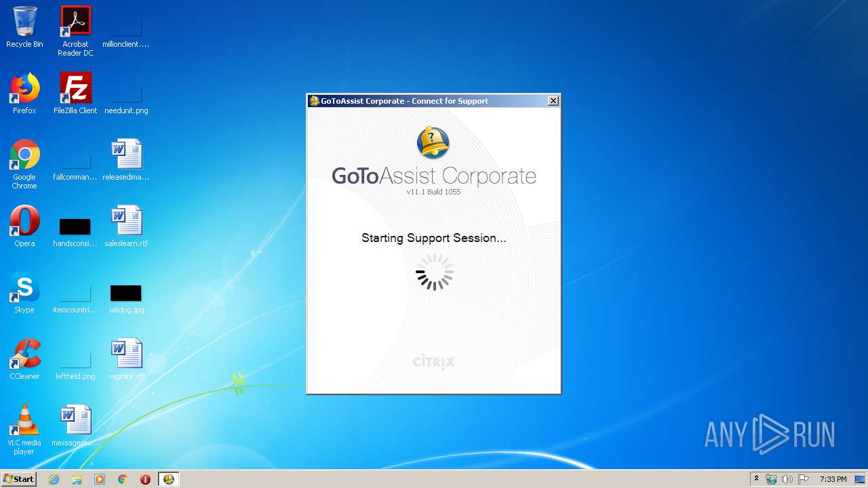Click the GoToAssist title bar icon

tap(314, 101)
